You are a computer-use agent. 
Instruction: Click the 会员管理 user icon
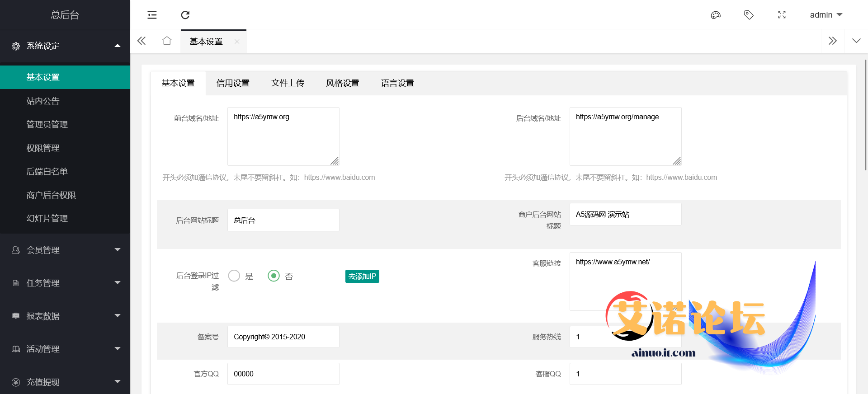point(16,250)
